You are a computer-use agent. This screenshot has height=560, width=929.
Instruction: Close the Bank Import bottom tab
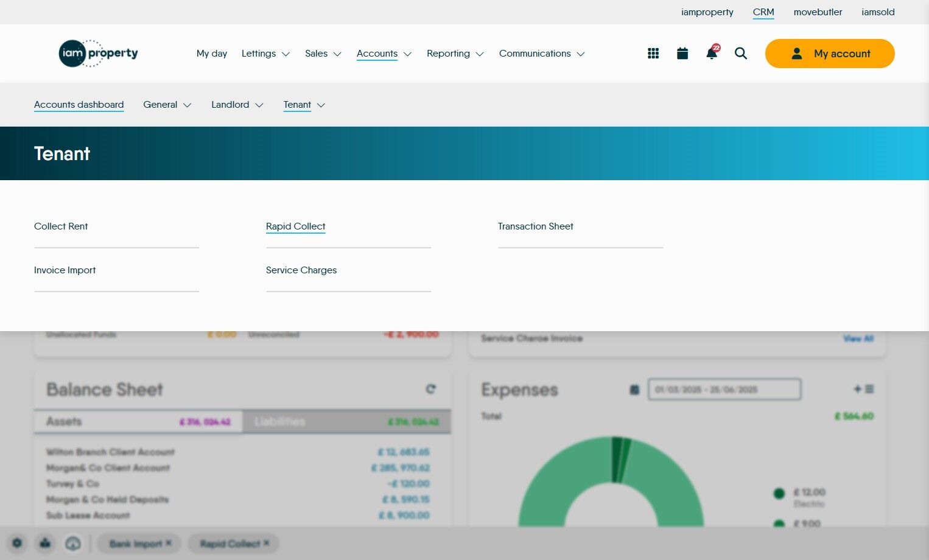(x=169, y=543)
